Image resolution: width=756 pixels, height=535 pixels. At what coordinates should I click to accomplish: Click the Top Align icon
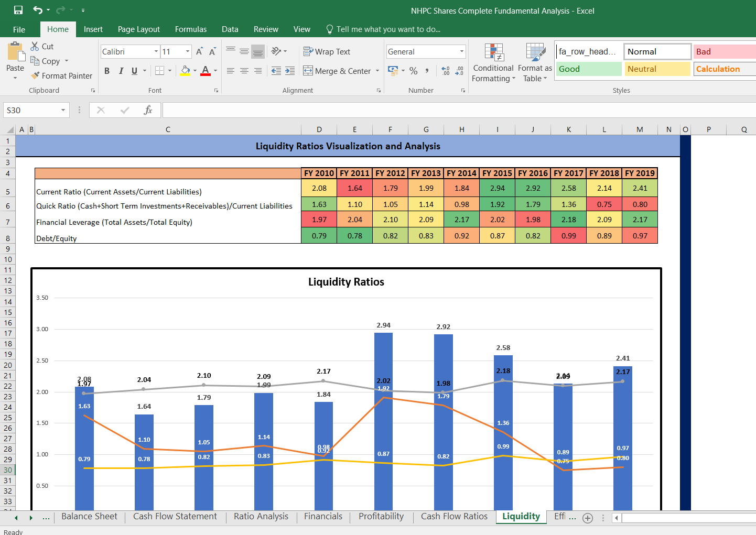point(231,51)
